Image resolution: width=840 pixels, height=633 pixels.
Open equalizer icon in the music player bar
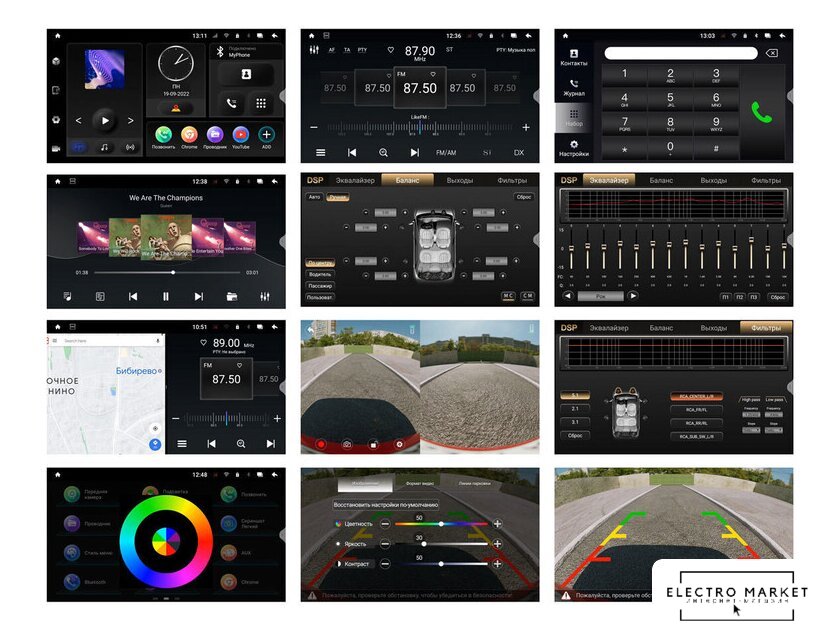pyautogui.click(x=265, y=297)
